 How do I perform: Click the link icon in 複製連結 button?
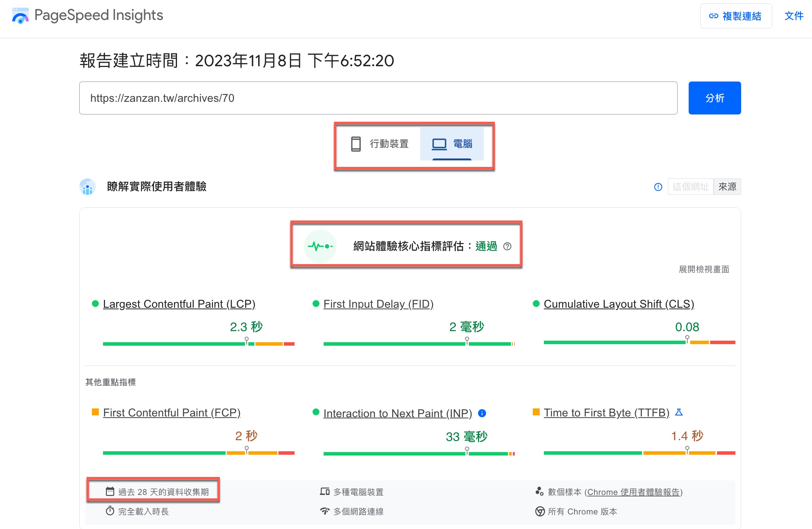point(713,16)
